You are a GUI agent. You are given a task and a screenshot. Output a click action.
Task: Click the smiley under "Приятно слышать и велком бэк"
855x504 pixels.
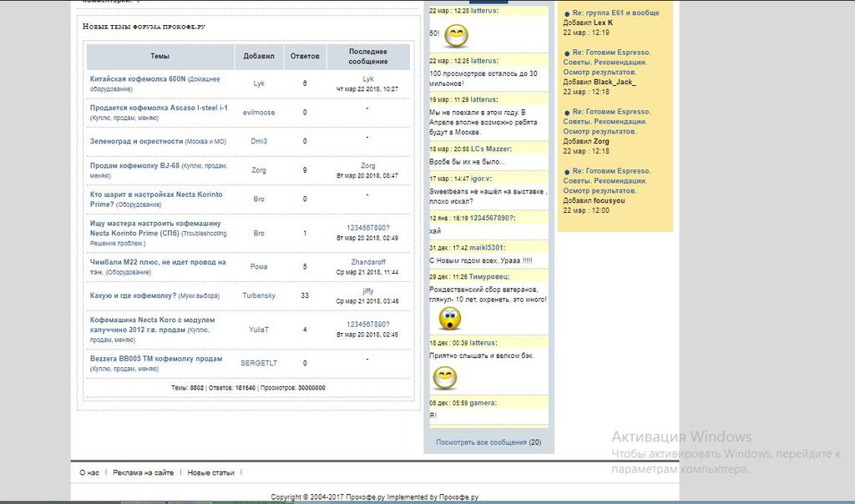pyautogui.click(x=444, y=378)
